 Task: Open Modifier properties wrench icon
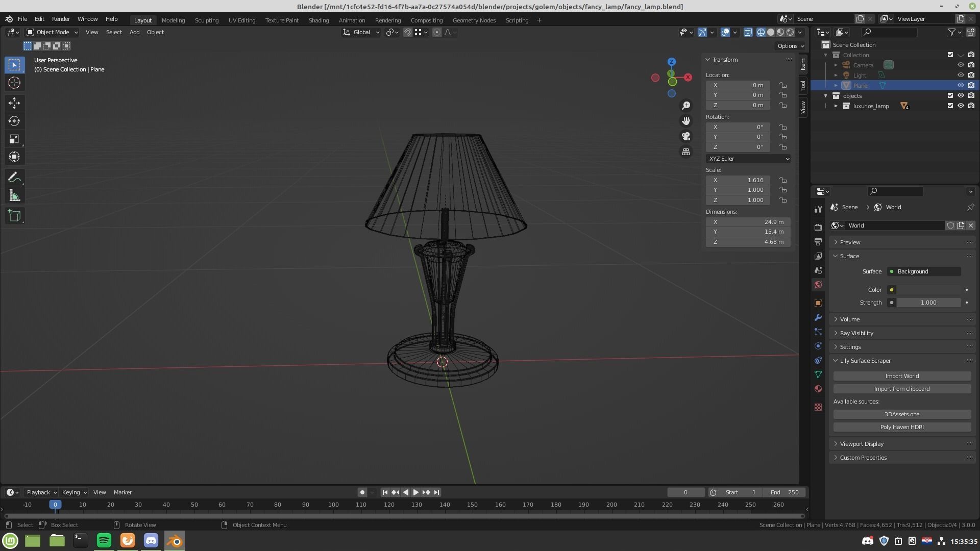(x=818, y=317)
